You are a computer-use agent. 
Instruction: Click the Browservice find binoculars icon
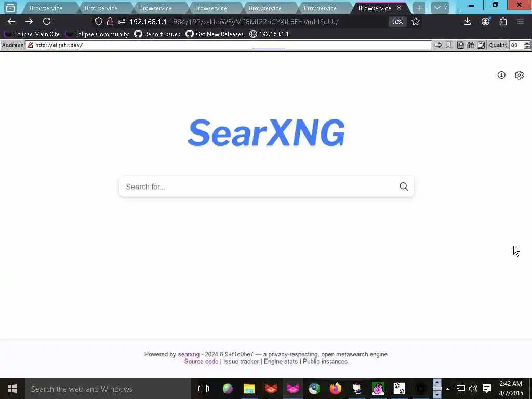pos(470,45)
